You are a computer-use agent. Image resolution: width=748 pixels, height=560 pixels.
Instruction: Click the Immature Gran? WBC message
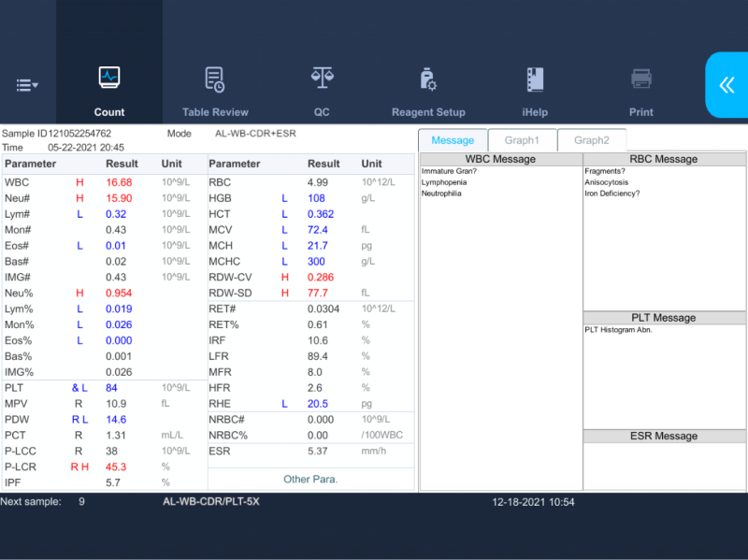pyautogui.click(x=450, y=171)
